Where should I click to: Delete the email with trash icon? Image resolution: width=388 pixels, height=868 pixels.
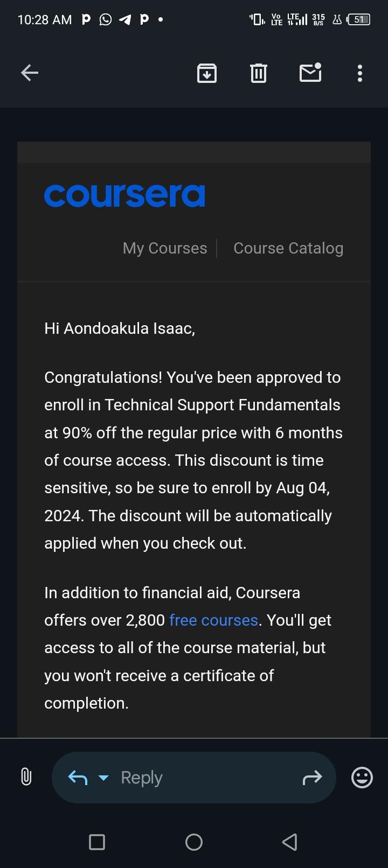coord(259,73)
